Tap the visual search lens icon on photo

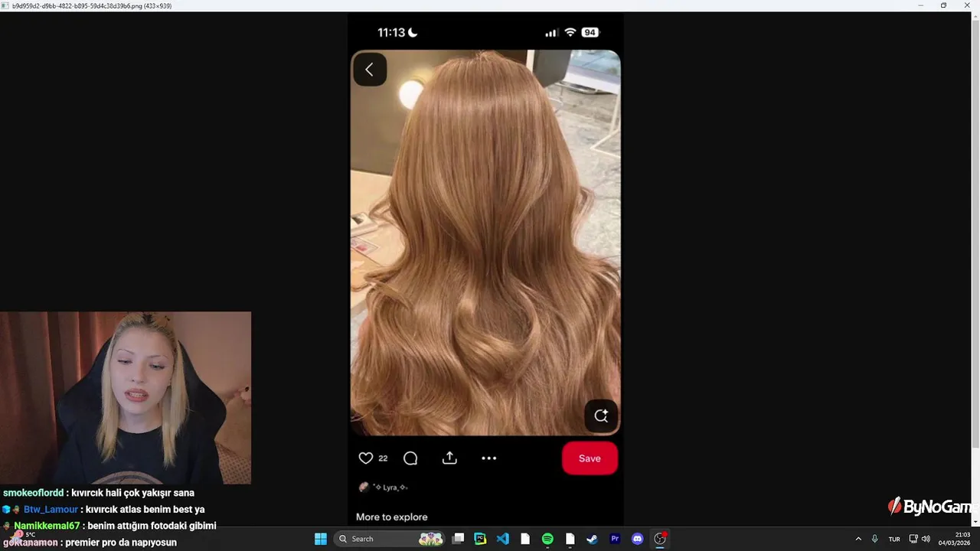[601, 416]
